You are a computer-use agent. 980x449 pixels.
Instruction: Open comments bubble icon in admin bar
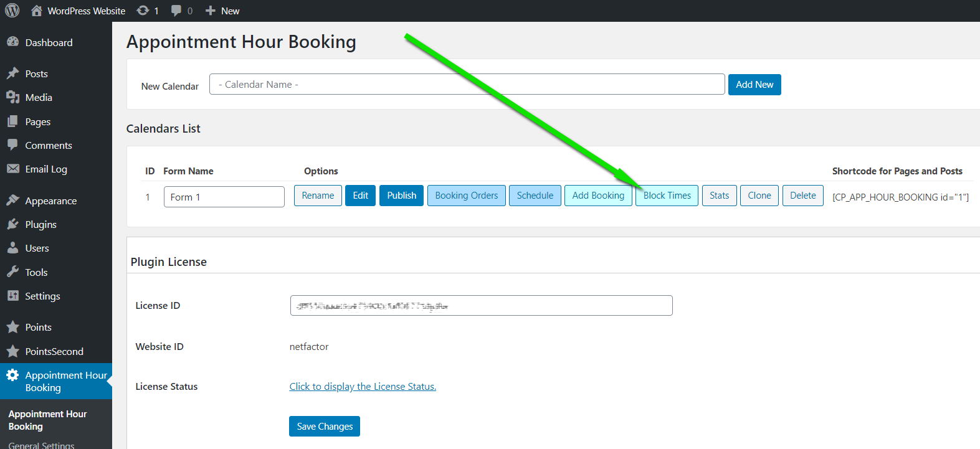pyautogui.click(x=176, y=11)
